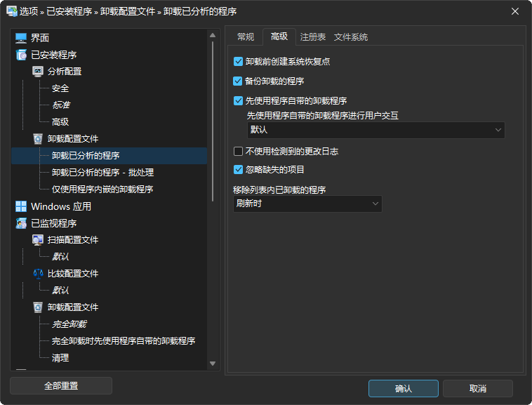Image resolution: width=532 pixels, height=405 pixels.
Task: Uncheck 先使用程序自带的卸载程序 checkbox
Action: [238, 101]
